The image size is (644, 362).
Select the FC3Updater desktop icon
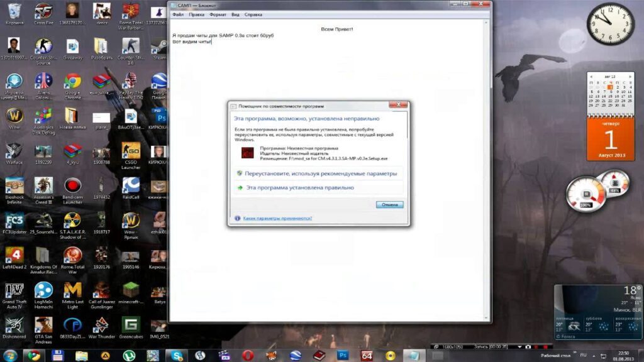[14, 224]
